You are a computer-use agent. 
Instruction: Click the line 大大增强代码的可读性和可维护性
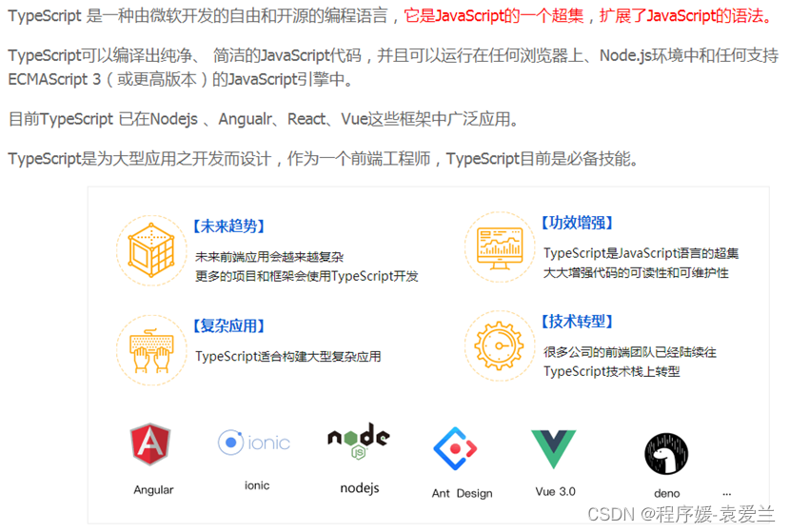coord(636,272)
